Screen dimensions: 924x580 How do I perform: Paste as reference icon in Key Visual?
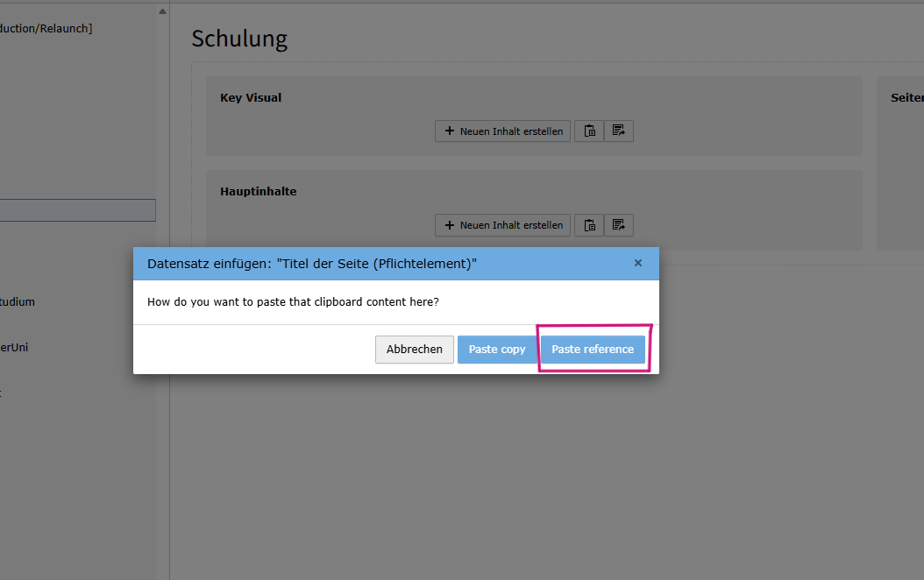point(619,131)
